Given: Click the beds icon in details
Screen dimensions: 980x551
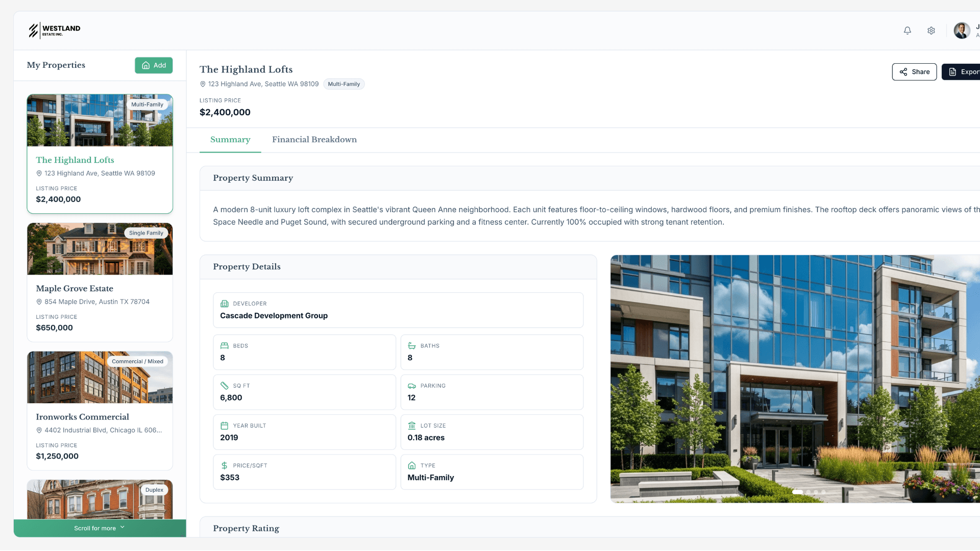Looking at the screenshot, I should point(224,346).
